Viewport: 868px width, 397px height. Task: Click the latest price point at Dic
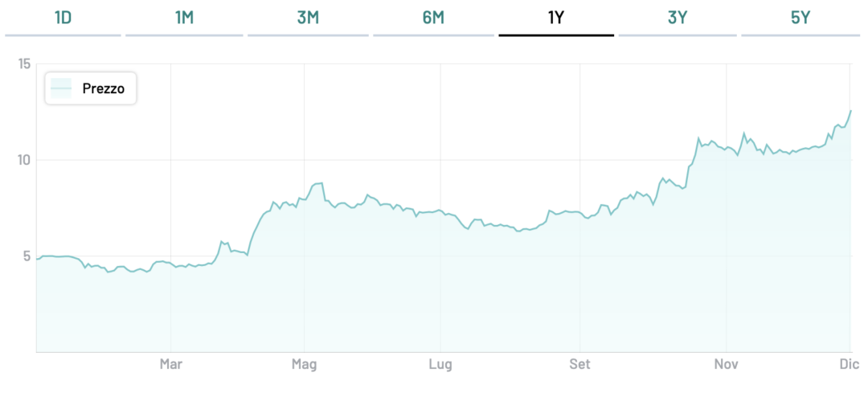pyautogui.click(x=850, y=111)
